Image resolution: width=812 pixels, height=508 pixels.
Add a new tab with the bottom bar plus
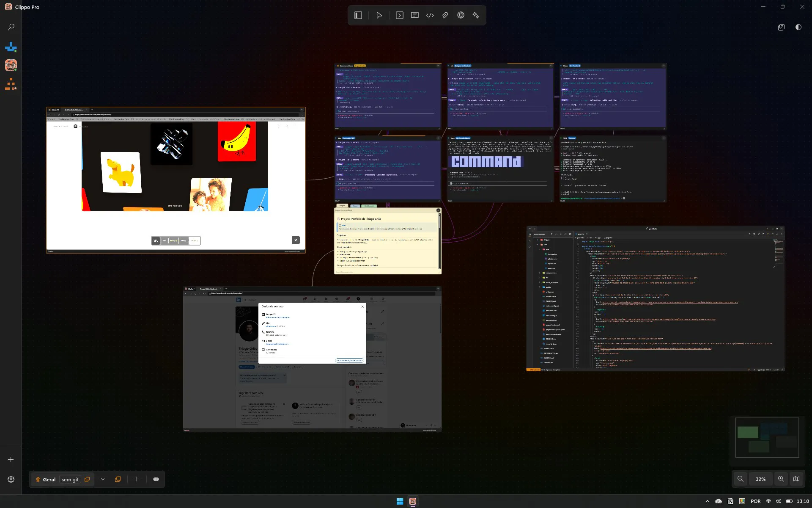tap(137, 479)
